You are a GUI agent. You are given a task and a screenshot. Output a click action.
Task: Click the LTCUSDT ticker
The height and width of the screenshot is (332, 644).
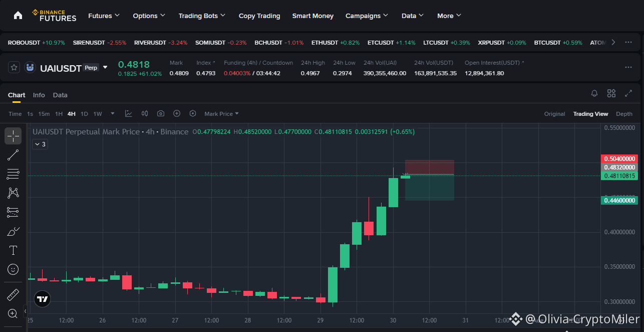[x=447, y=43]
